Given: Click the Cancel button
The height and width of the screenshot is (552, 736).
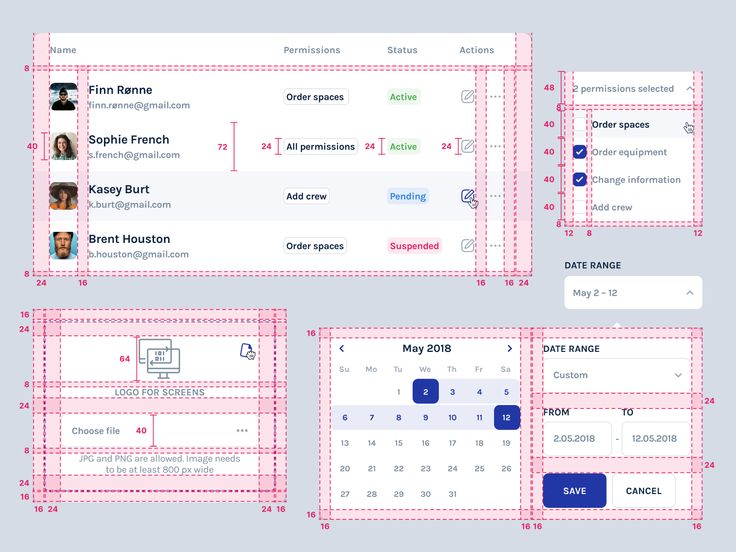Looking at the screenshot, I should [x=643, y=491].
